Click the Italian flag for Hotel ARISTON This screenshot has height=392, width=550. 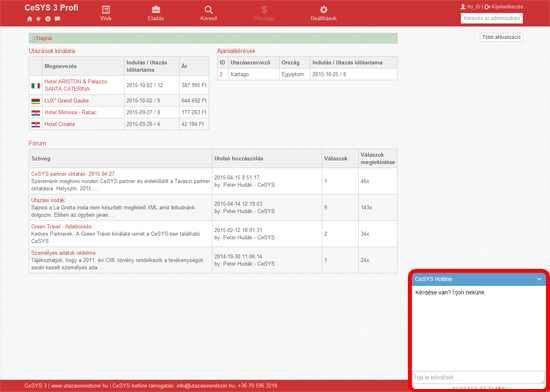click(x=35, y=86)
